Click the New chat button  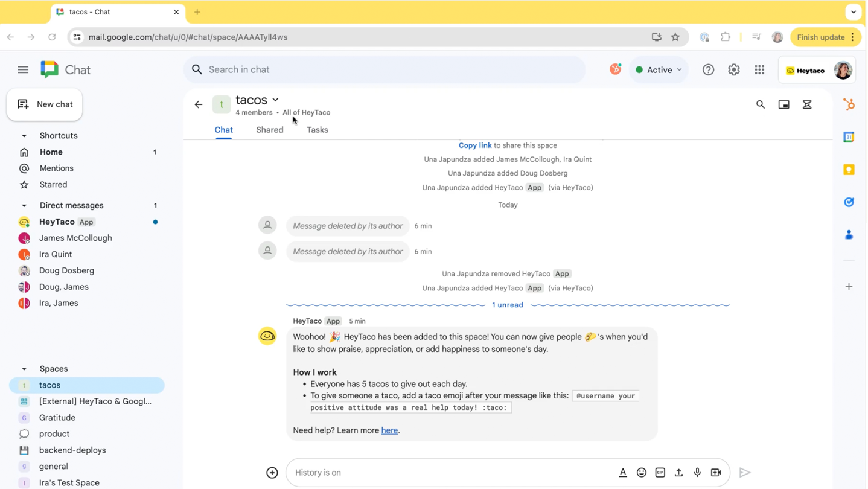[45, 104]
